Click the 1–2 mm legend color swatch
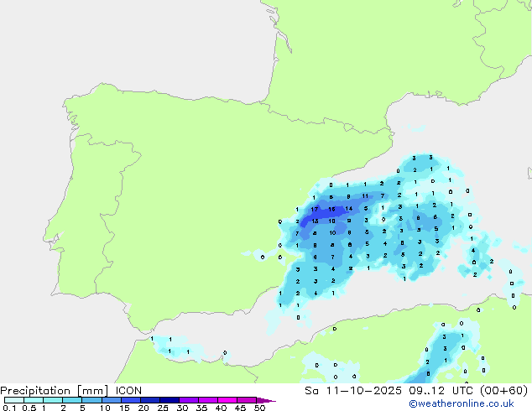This screenshot has height=411, width=532. coord(53,400)
